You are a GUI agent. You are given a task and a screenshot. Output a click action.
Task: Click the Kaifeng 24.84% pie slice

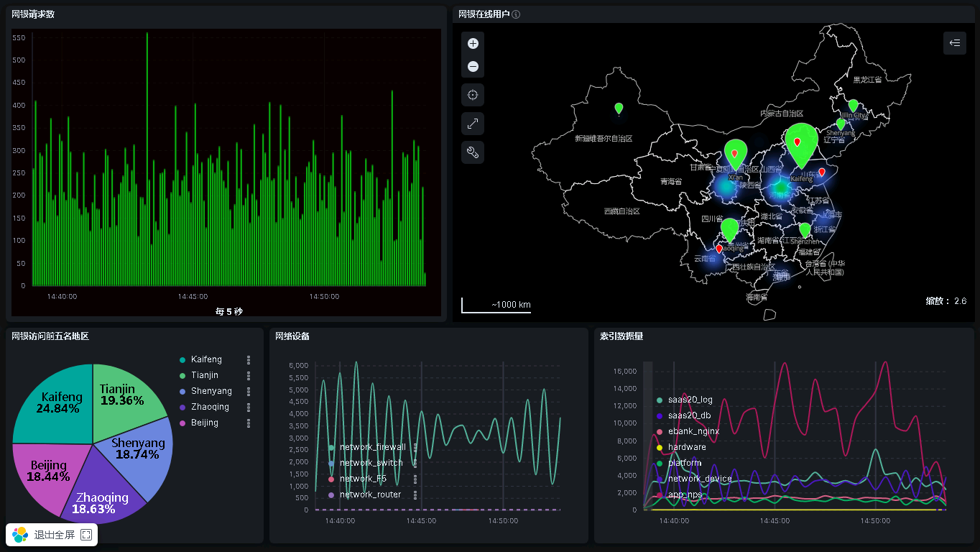(x=59, y=402)
